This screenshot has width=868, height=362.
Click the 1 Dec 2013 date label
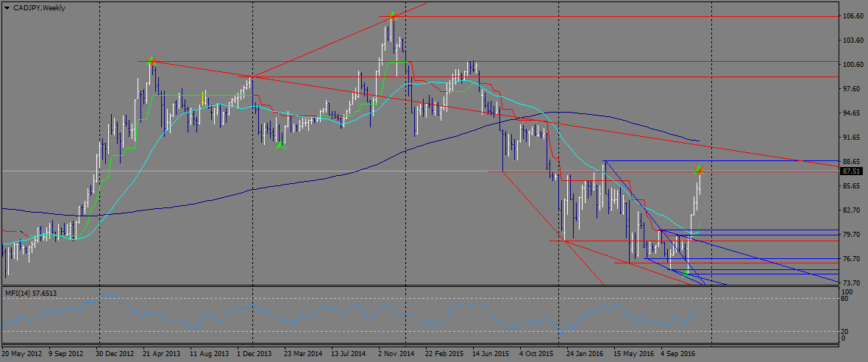pos(254,352)
